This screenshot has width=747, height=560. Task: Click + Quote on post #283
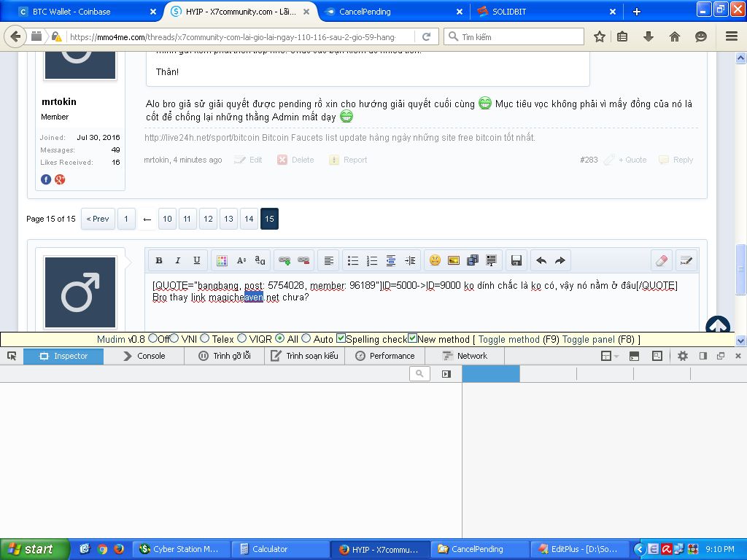(x=625, y=160)
